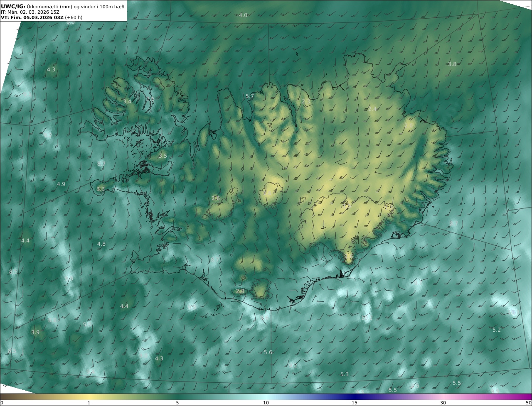The width and height of the screenshot is (532, 406).
Task: Click the '4.8' precipitation value label
Action: coord(101,244)
